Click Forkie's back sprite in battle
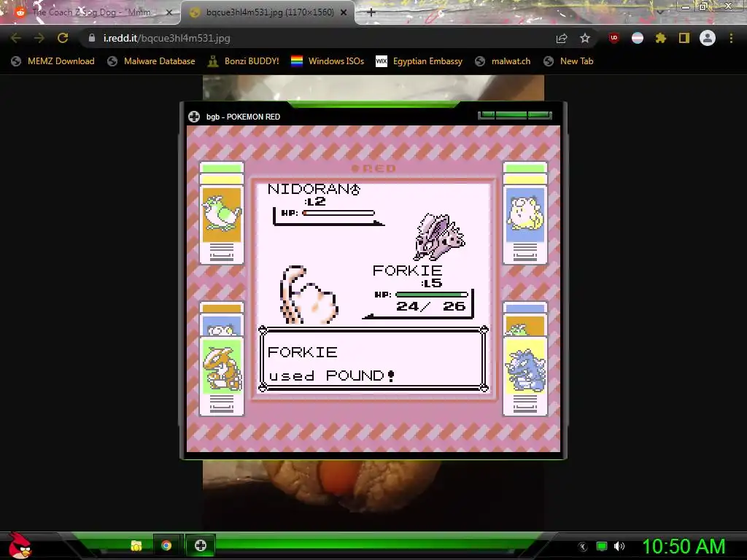Viewport: 747px width, 560px height. 309,296
